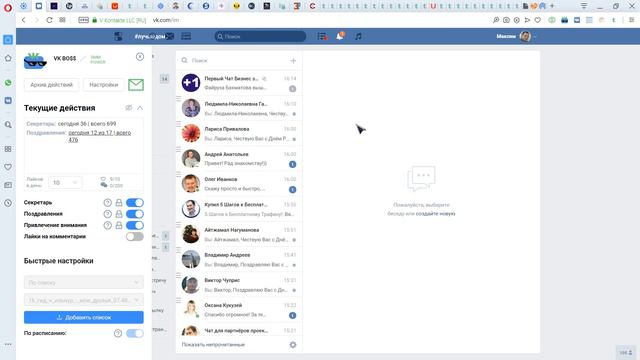Screen dimensions: 640x360
Task: Open speed dial grid in Opera sidebar
Action: pyautogui.click(x=8, y=149)
